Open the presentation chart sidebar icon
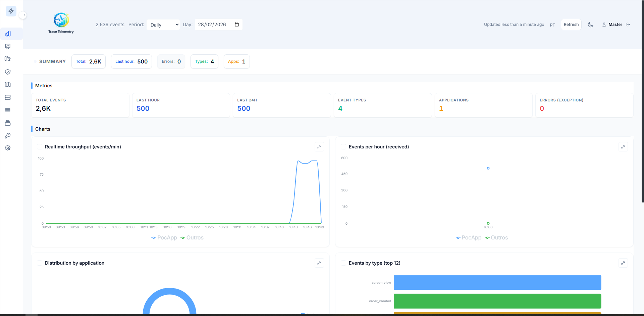This screenshot has width=644, height=316. (x=8, y=46)
